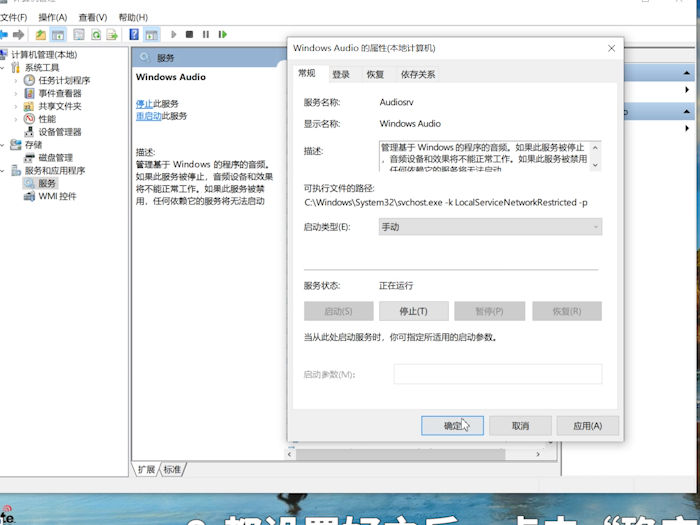Image resolution: width=700 pixels, height=525 pixels.
Task: Confirm with the 确定 button
Action: pyautogui.click(x=452, y=426)
